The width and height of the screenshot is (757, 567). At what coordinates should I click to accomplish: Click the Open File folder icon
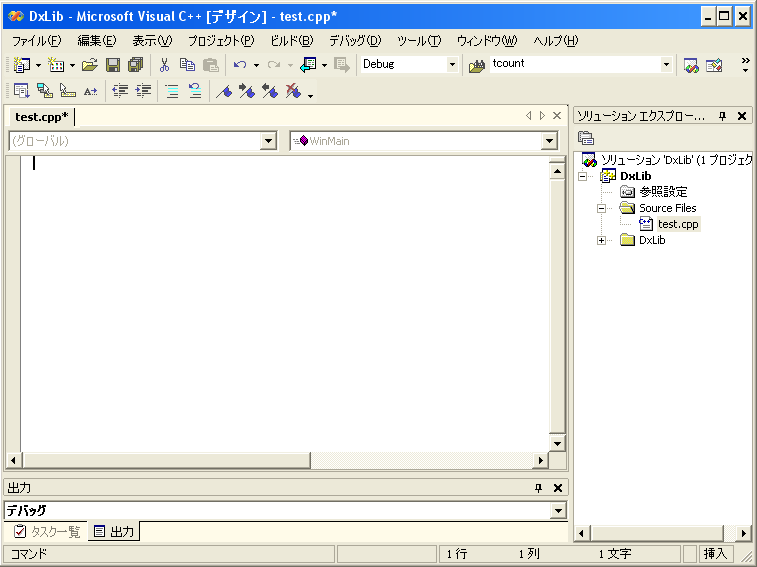click(90, 64)
